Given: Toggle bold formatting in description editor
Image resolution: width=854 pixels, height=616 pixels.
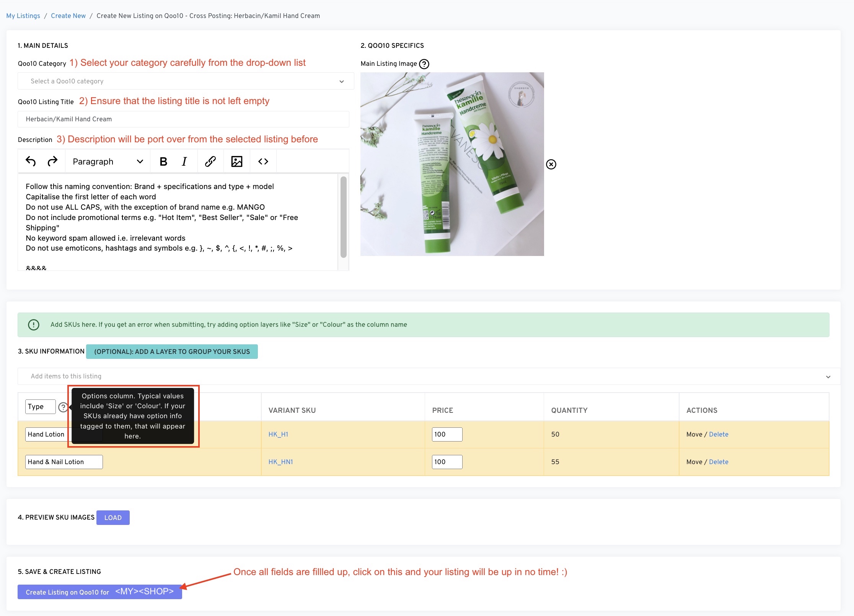Looking at the screenshot, I should [x=163, y=161].
